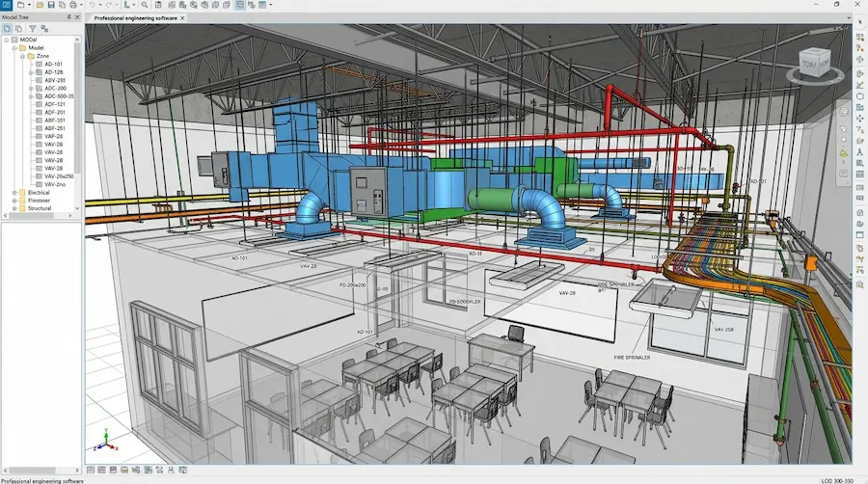Close the Professional engineering software tab
Image resolution: width=868 pixels, height=484 pixels.
pyautogui.click(x=182, y=17)
